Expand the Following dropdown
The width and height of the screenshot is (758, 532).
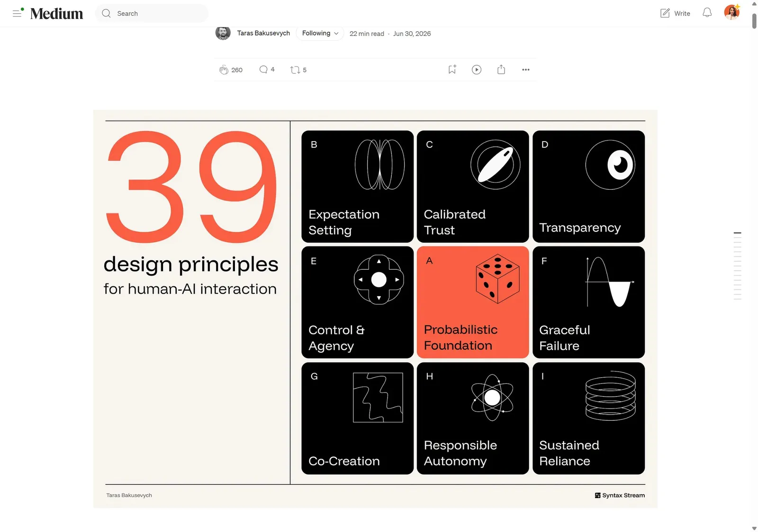320,33
